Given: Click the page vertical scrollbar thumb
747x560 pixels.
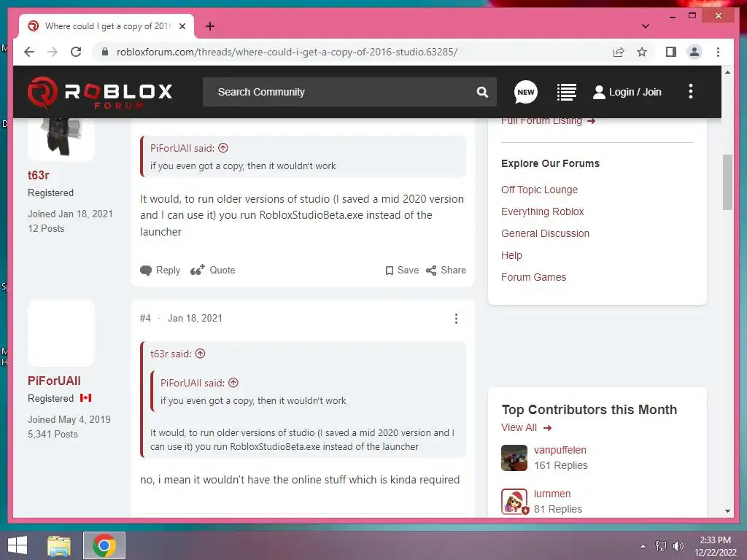Looking at the screenshot, I should 727,182.
